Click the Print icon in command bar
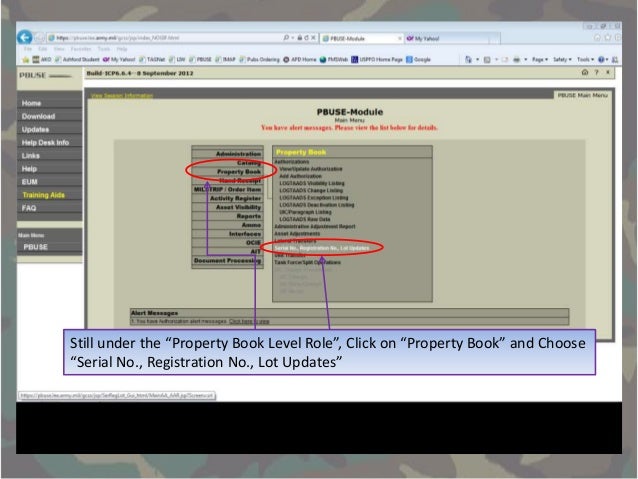Image resolution: width=638 pixels, height=479 pixels. [516, 59]
